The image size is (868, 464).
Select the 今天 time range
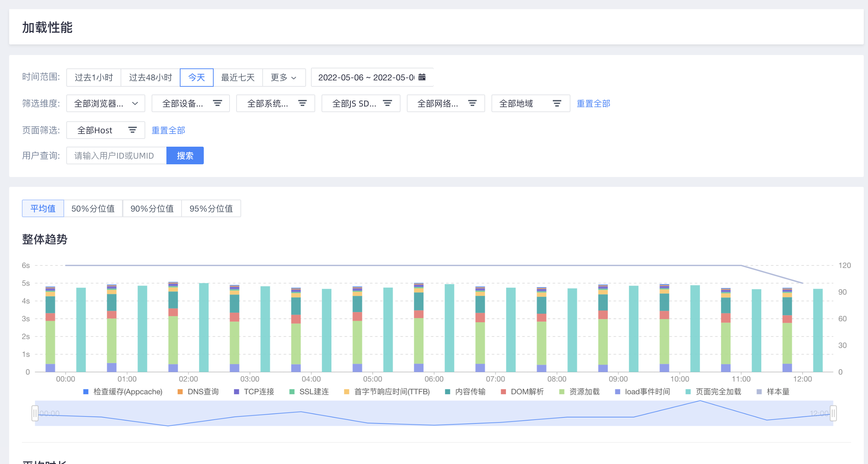[x=197, y=78]
